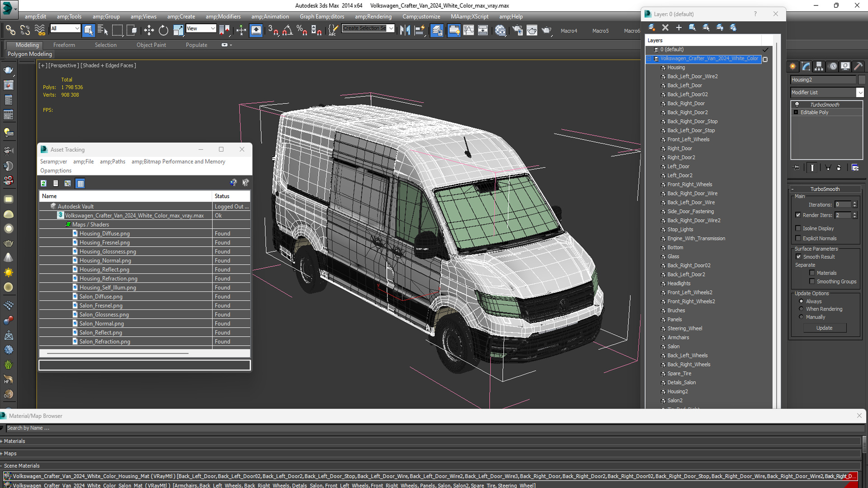Open the Hierarchy panel tab icon
This screenshot has height=488, width=868.
click(x=819, y=66)
